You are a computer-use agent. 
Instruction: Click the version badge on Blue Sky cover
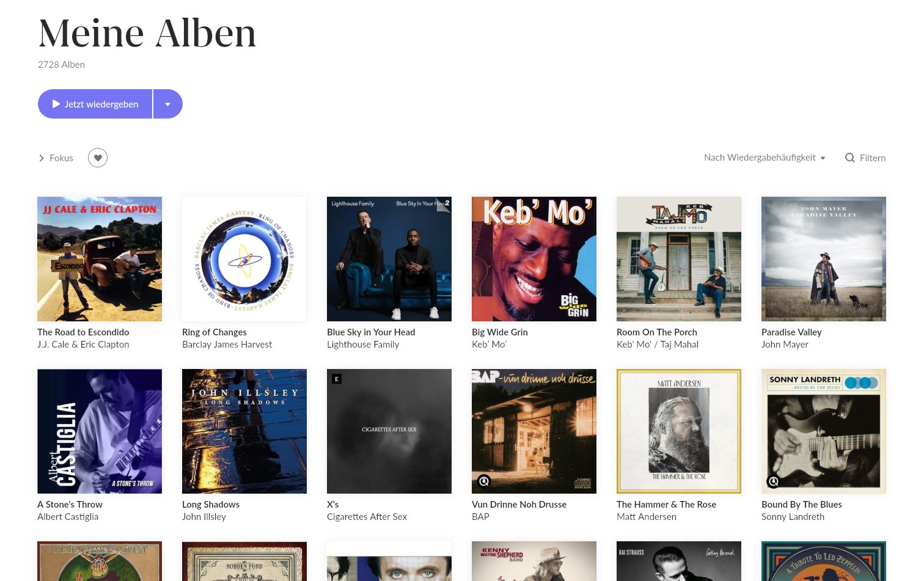pyautogui.click(x=444, y=205)
